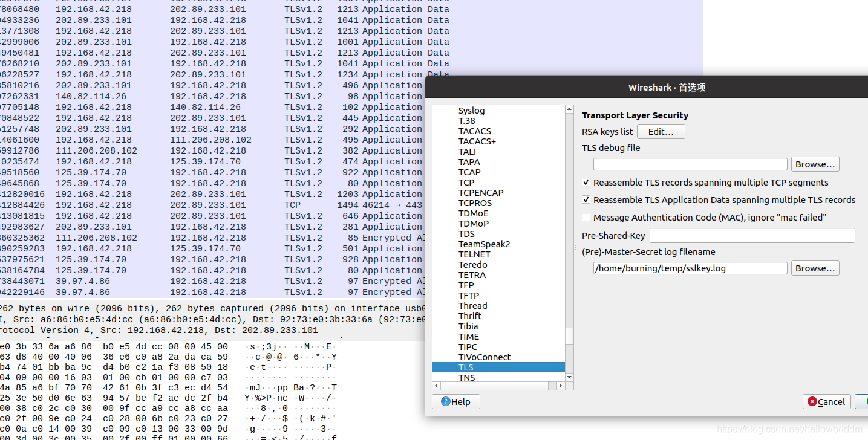
Task: Click protocol list horizontal scrollbar left arrow
Action: pyautogui.click(x=437, y=386)
